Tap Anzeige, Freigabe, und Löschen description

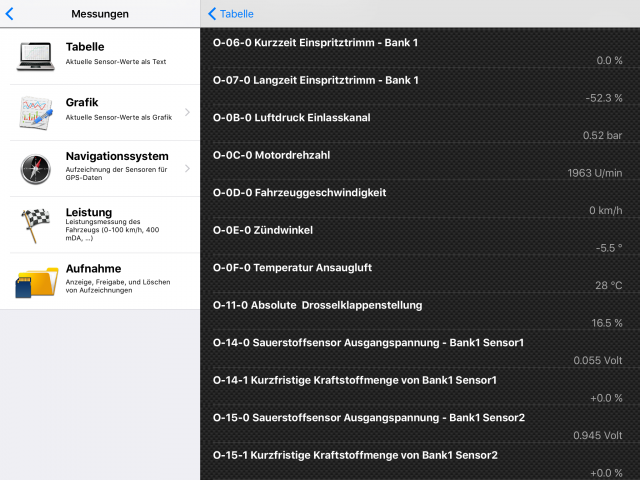[118, 286]
